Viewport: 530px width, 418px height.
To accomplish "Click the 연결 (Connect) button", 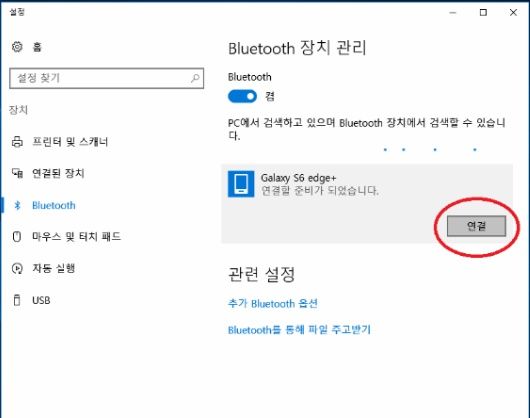I will [x=477, y=226].
